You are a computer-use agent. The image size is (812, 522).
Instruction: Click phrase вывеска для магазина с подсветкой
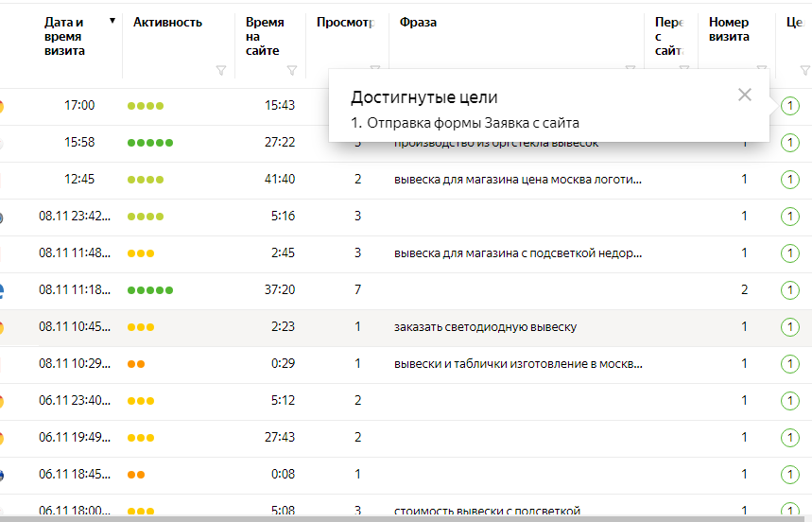tap(518, 253)
